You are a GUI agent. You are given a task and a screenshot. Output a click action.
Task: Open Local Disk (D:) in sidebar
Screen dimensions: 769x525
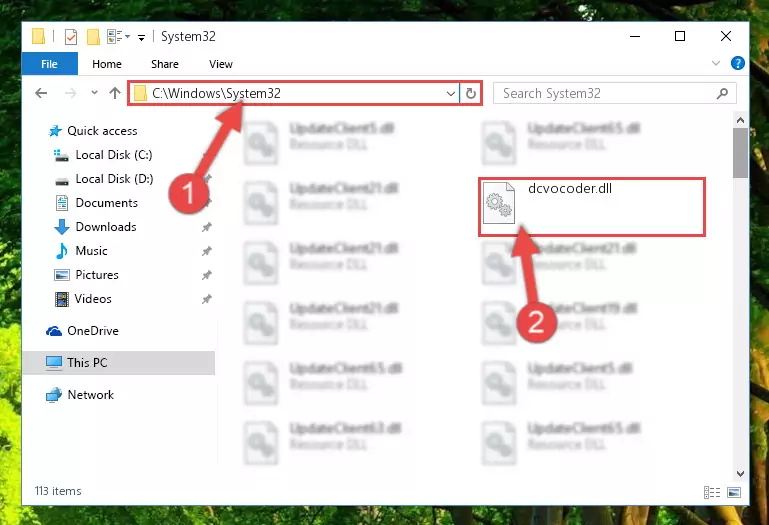[114, 179]
